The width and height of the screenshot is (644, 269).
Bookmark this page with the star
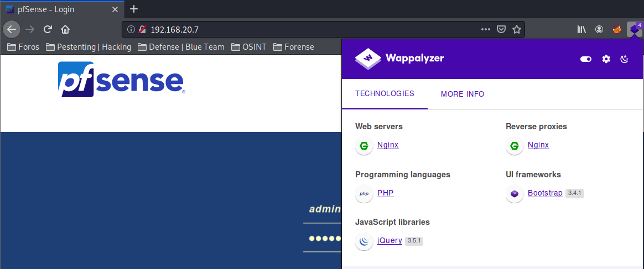pyautogui.click(x=517, y=29)
